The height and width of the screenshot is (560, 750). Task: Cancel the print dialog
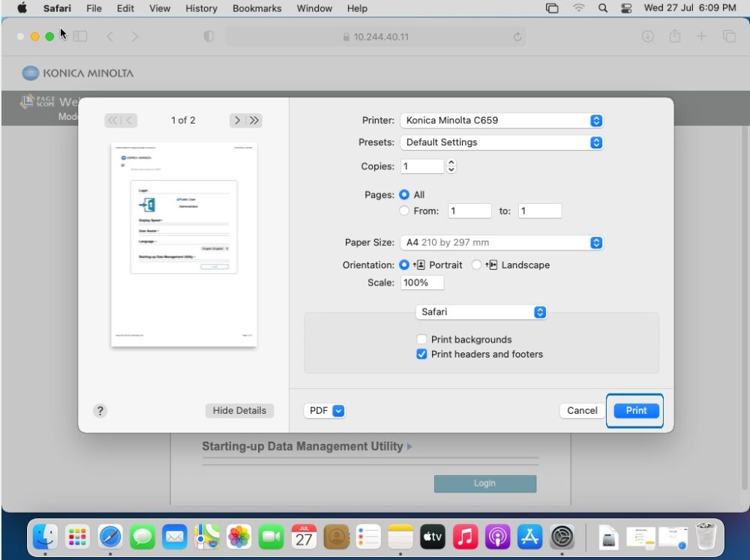(x=581, y=410)
